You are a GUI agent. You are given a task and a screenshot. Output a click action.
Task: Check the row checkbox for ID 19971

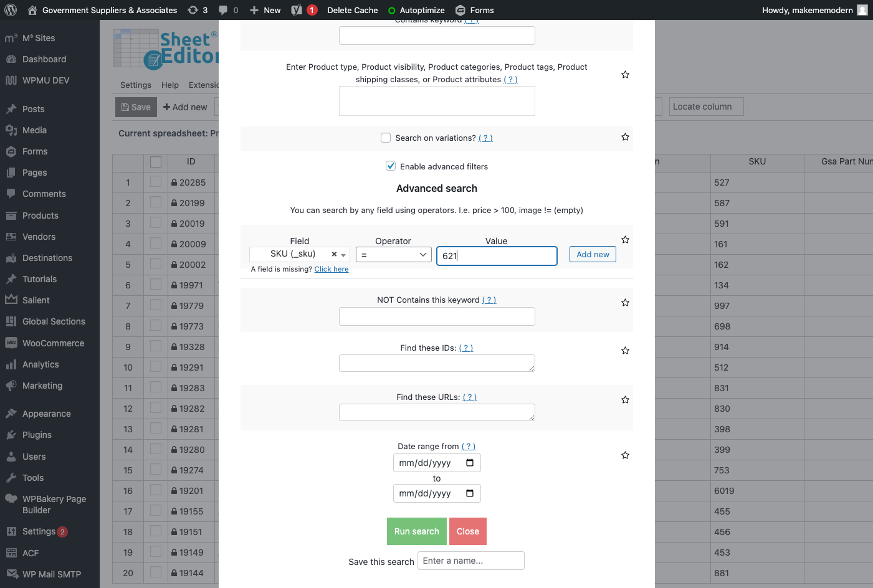(156, 285)
